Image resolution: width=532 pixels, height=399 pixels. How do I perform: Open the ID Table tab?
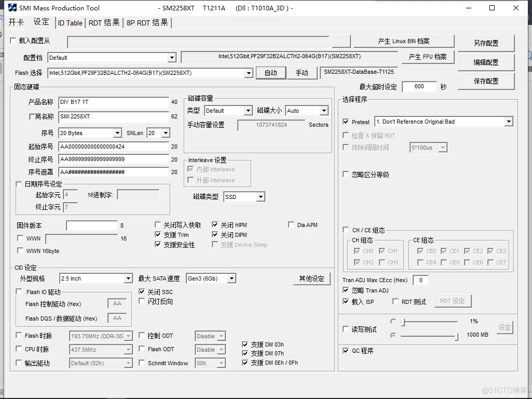point(70,23)
